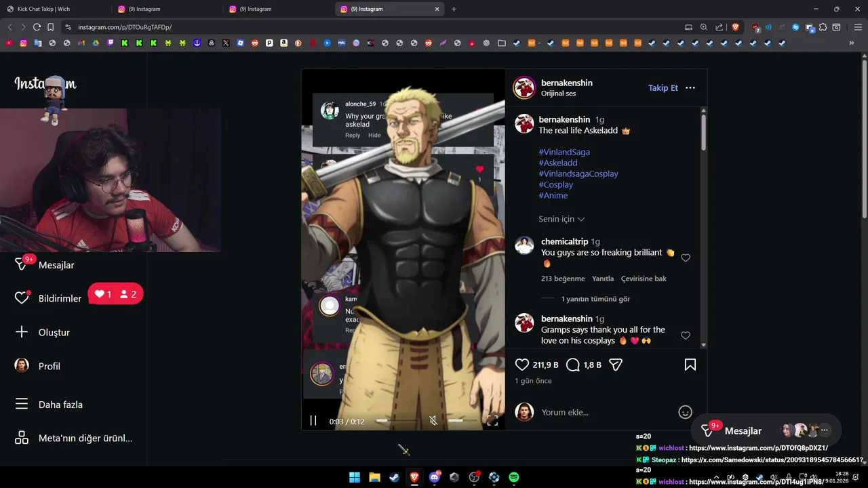Open the zoom magnifier icon in address bar
The image size is (868, 488).
(x=704, y=27)
